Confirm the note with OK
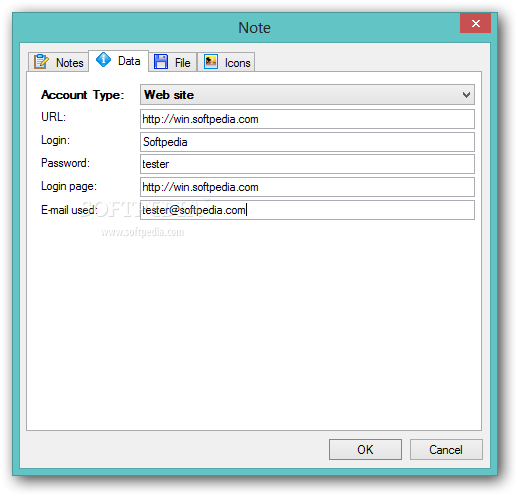 [x=365, y=450]
